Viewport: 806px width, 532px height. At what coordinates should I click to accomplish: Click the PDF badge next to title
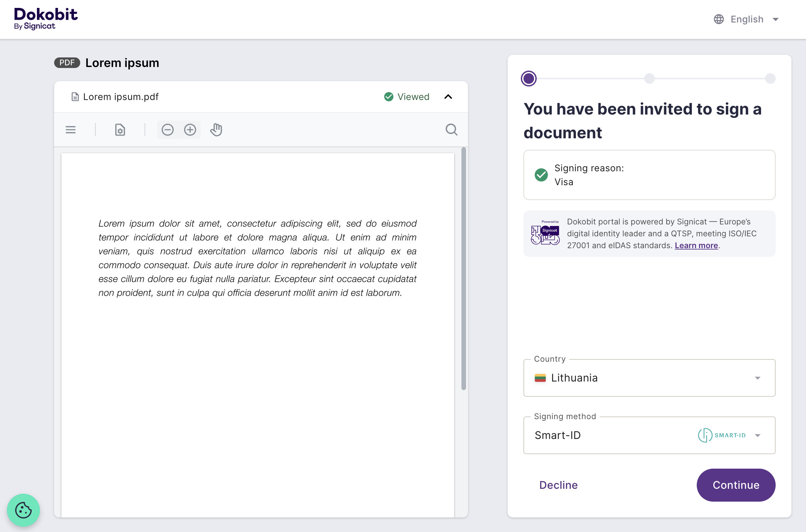click(67, 63)
